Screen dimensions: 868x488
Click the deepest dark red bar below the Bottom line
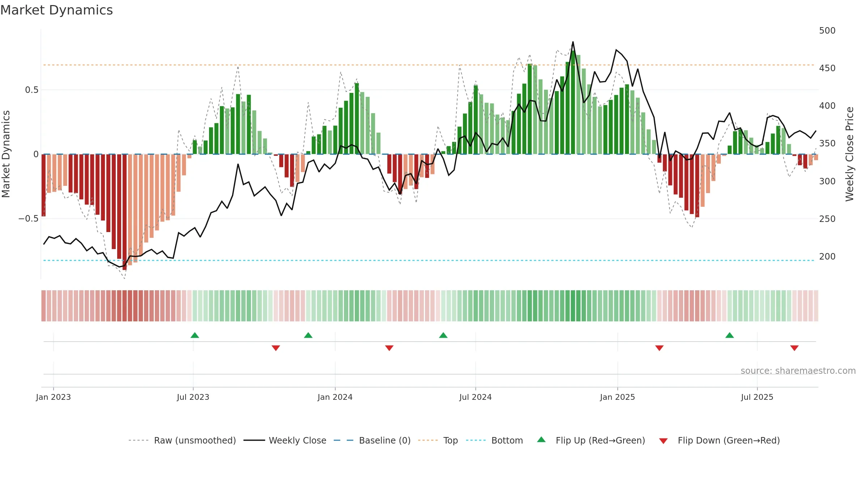tap(124, 212)
